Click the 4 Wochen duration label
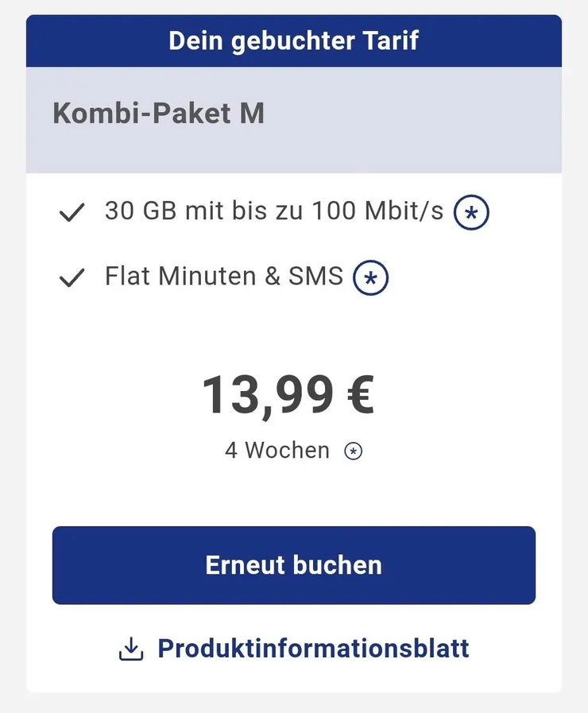Viewport: 588px width, 713px height. [277, 451]
